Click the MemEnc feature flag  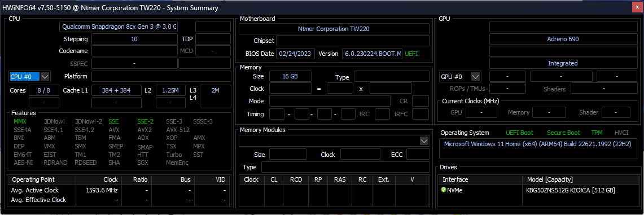(x=178, y=163)
